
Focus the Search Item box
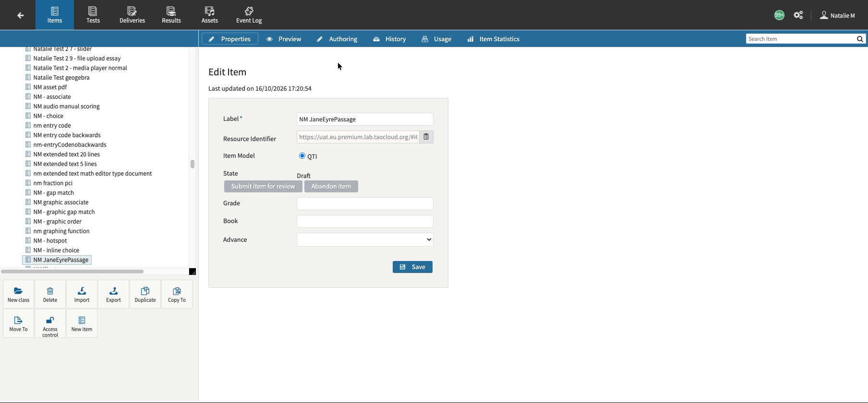pos(801,39)
